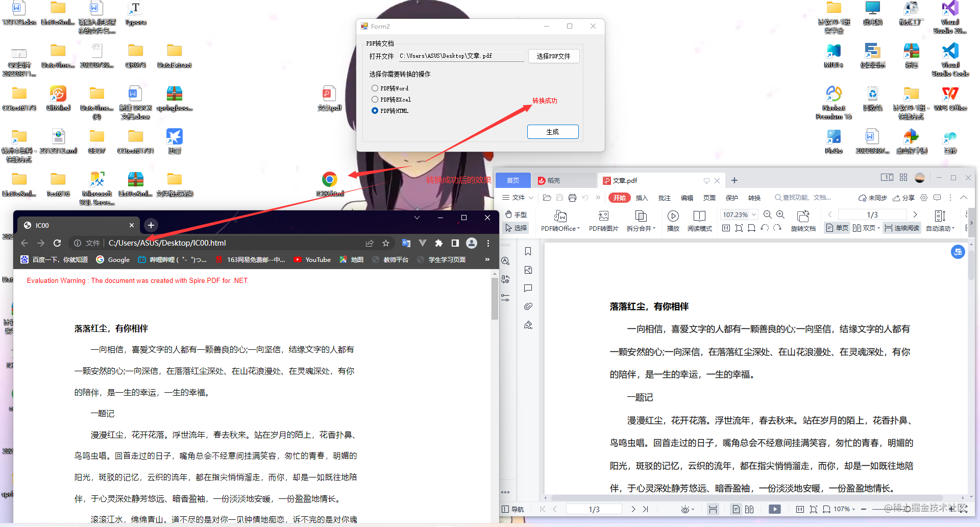Open the PDF转图片 conversion tool
Screen dimensions: 980x527
pos(603,221)
